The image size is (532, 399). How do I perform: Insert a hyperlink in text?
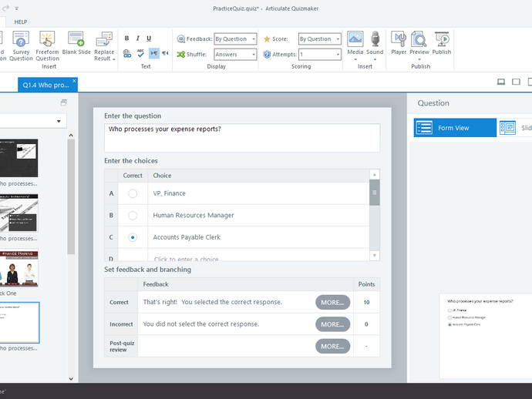point(127,53)
